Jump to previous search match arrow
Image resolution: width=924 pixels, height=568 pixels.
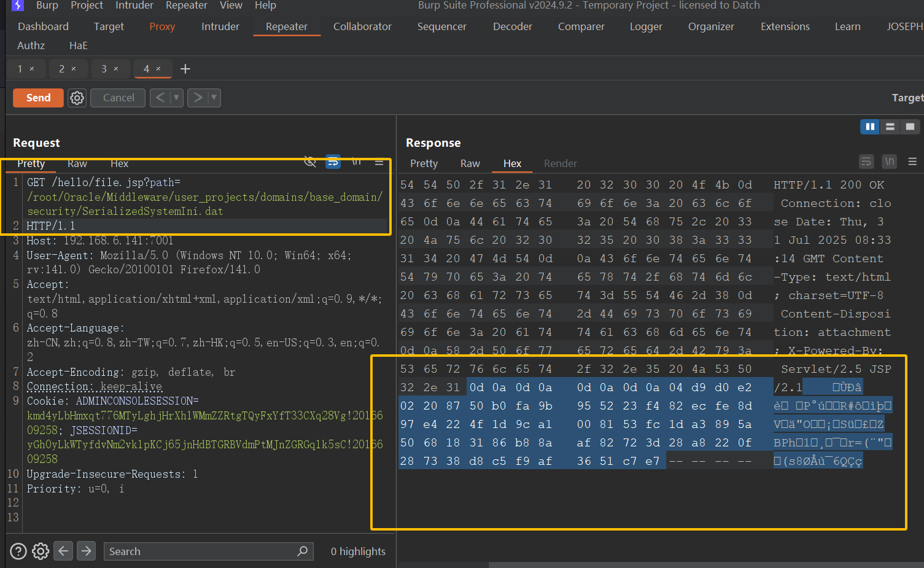(x=63, y=551)
